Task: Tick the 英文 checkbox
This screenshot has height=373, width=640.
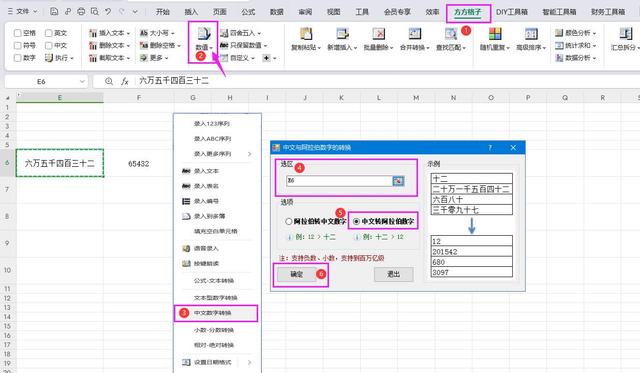Action: coord(49,33)
